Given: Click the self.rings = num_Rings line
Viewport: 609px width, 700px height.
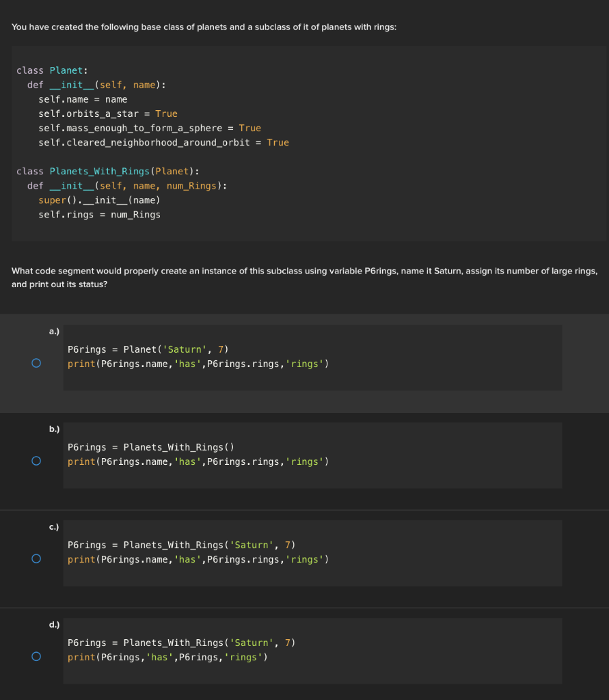Looking at the screenshot, I should point(100,214).
